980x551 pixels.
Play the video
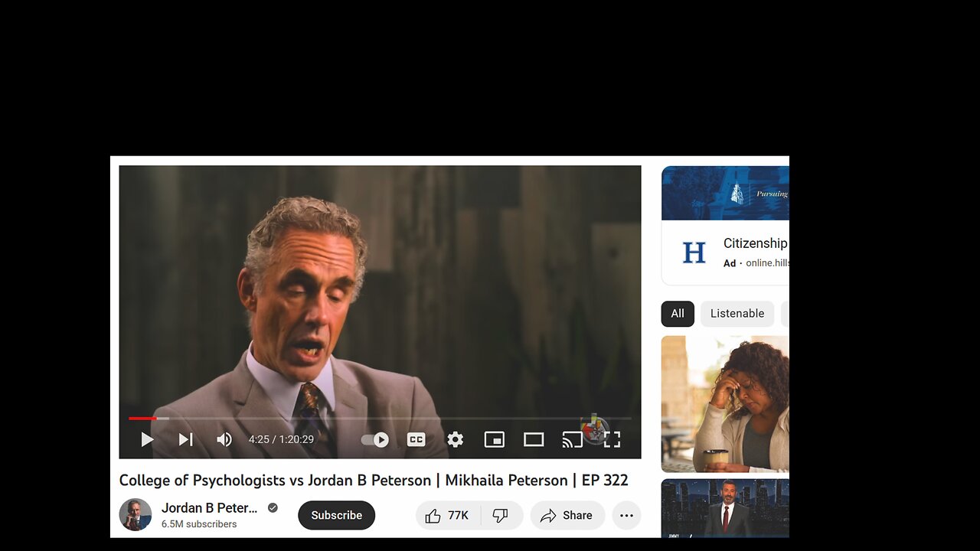click(x=147, y=439)
